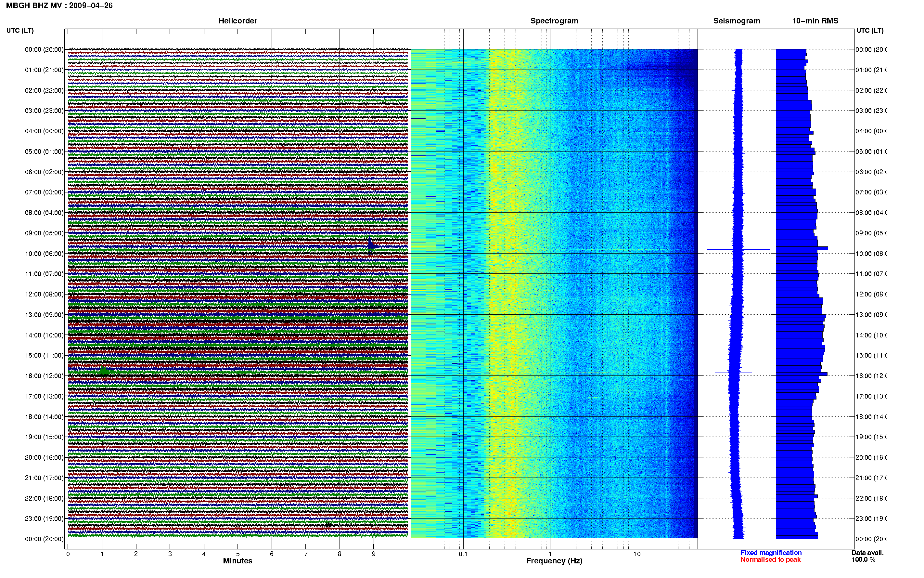Click the left 23:00 (19:00) time label
This screenshot has height=578, width=924.
pos(44,519)
